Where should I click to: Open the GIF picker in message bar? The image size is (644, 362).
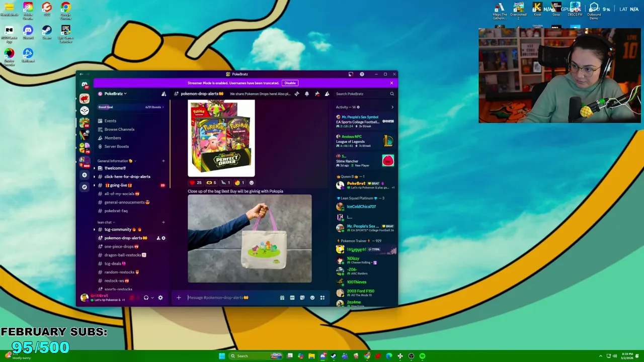point(292,298)
